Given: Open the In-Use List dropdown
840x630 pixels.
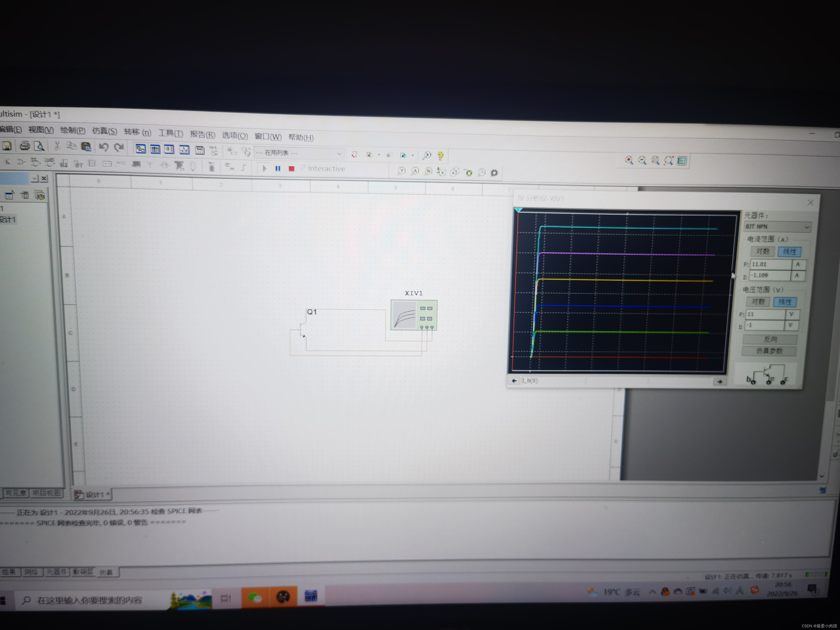Looking at the screenshot, I should coord(299,153).
